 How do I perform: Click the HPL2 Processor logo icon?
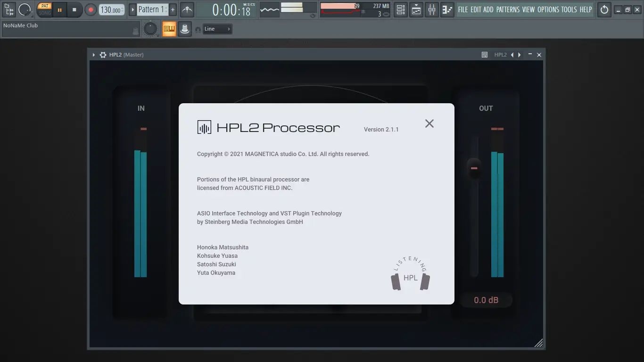[x=204, y=127]
